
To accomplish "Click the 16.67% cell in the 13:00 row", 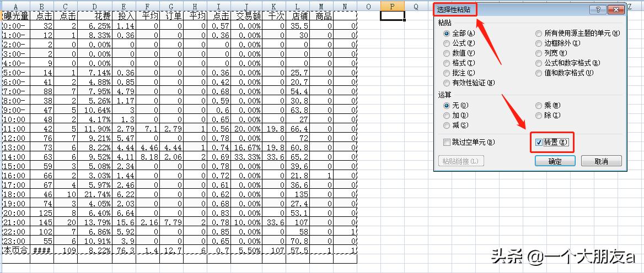I will click(246, 148).
